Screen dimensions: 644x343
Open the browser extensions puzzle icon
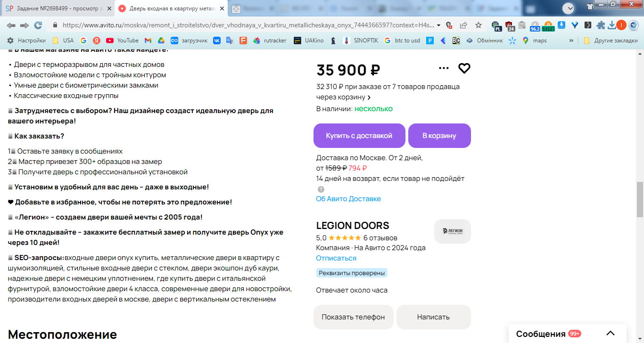click(x=600, y=25)
